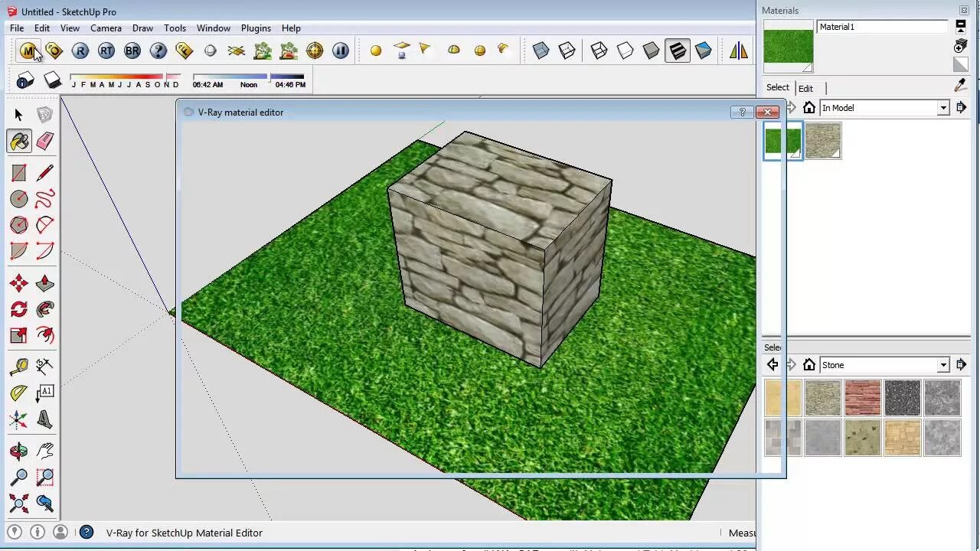
Task: Click the V-Ray options tag icon
Action: pyautogui.click(x=54, y=51)
